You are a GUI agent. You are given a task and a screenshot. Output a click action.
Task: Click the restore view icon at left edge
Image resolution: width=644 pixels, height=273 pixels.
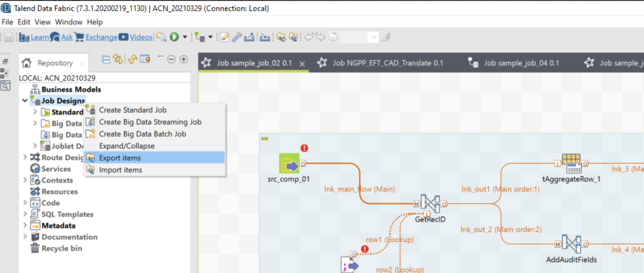click(5, 61)
